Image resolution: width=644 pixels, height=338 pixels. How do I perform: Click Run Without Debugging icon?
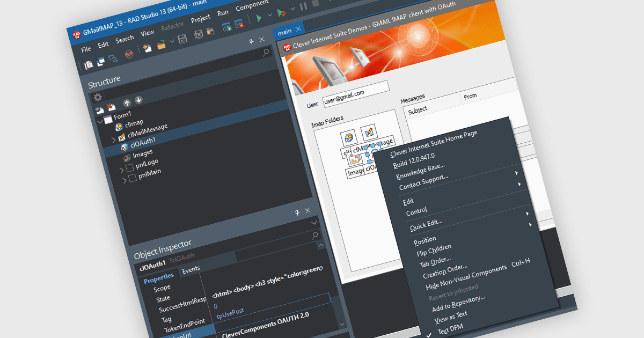pos(281,13)
